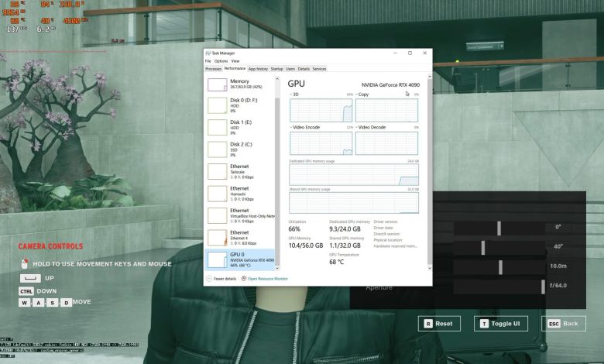The image size is (604, 364).
Task: Click the Back button with ESC key icon
Action: tap(564, 324)
